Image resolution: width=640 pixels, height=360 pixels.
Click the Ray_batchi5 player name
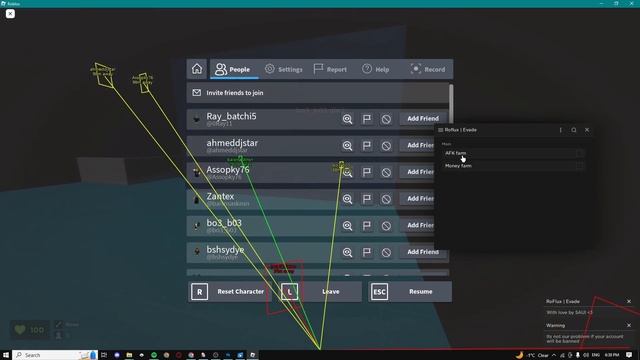click(231, 116)
